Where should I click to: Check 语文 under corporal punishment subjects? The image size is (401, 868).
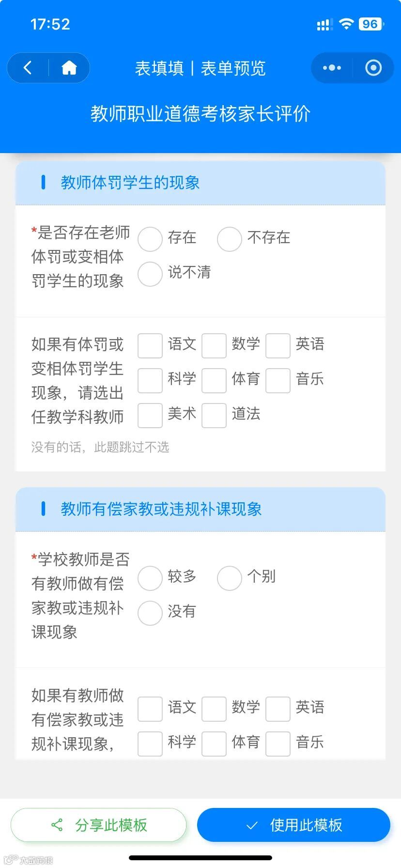[x=150, y=345]
